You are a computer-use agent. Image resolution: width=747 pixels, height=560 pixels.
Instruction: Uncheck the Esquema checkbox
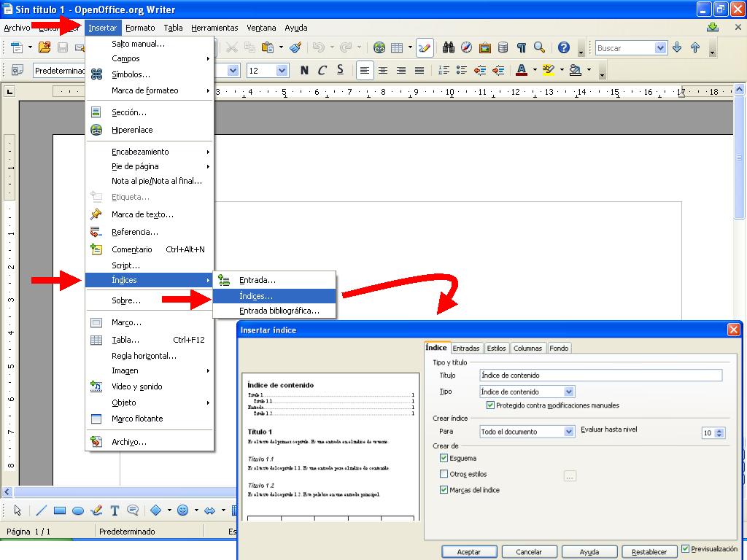(444, 458)
